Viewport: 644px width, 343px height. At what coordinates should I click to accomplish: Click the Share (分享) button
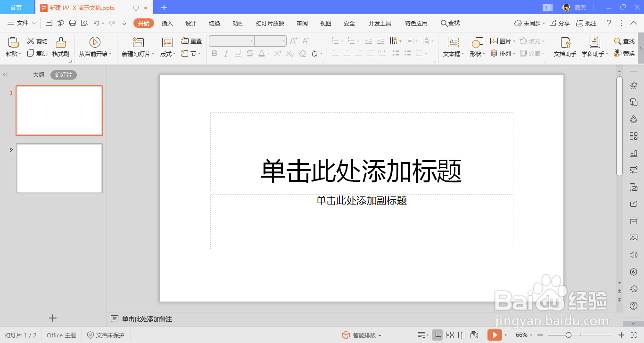(560, 23)
